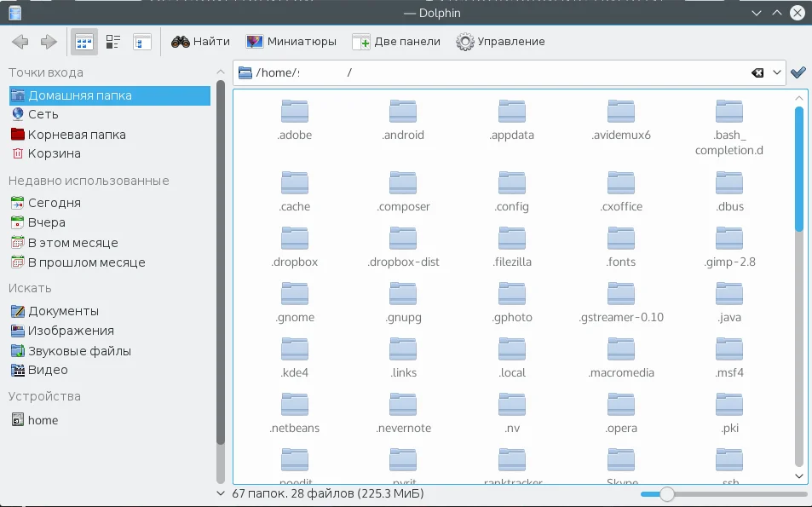Expand the location history dropdown arrow
This screenshot has width=812, height=507.
tap(777, 73)
